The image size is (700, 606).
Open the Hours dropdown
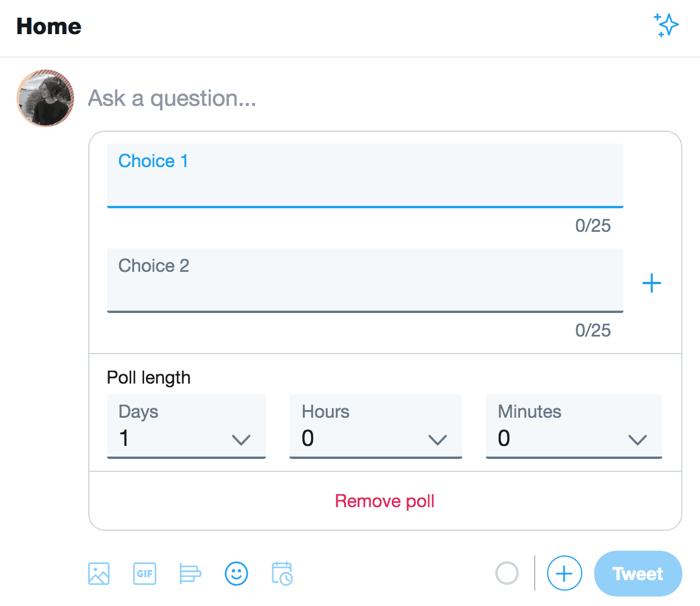coord(375,427)
